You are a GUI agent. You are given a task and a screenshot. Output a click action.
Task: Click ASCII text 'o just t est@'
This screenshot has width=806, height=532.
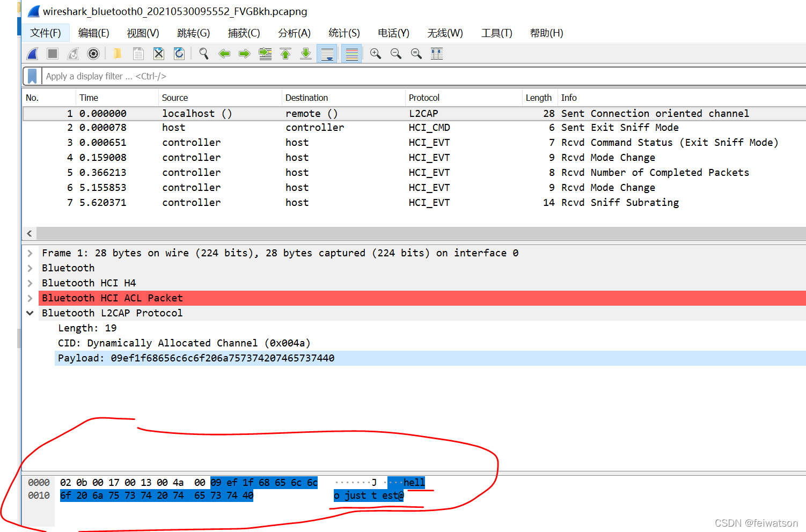[369, 496]
